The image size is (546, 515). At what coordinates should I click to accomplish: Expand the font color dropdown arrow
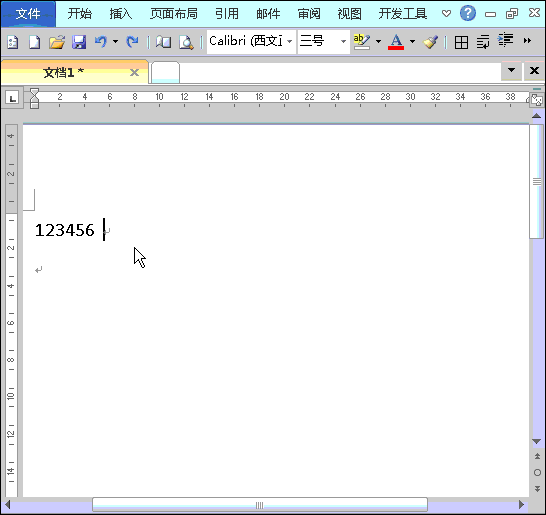click(413, 42)
